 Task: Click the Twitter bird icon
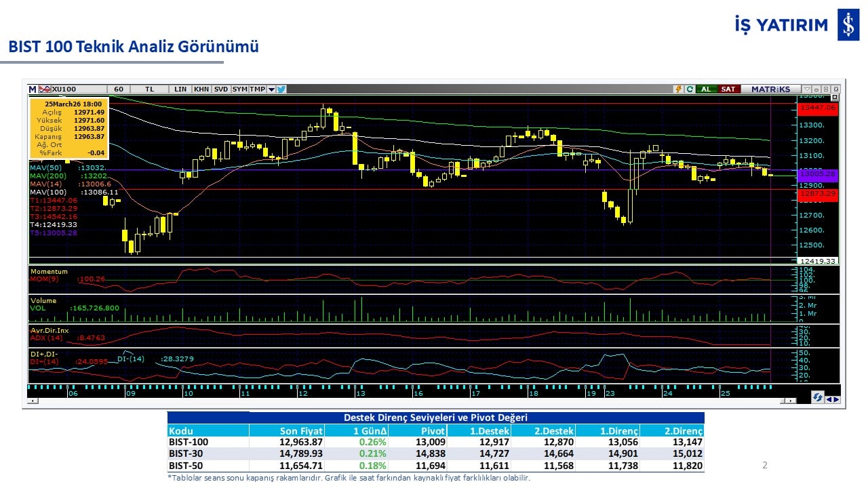281,89
